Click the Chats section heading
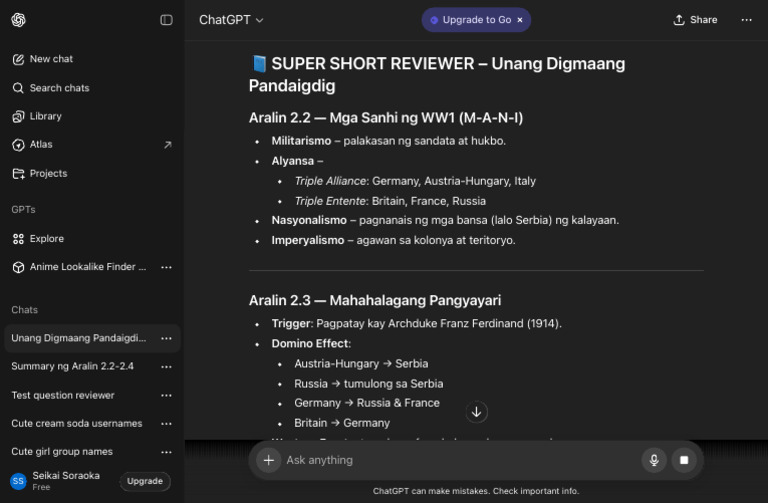The image size is (768, 503). [24, 310]
